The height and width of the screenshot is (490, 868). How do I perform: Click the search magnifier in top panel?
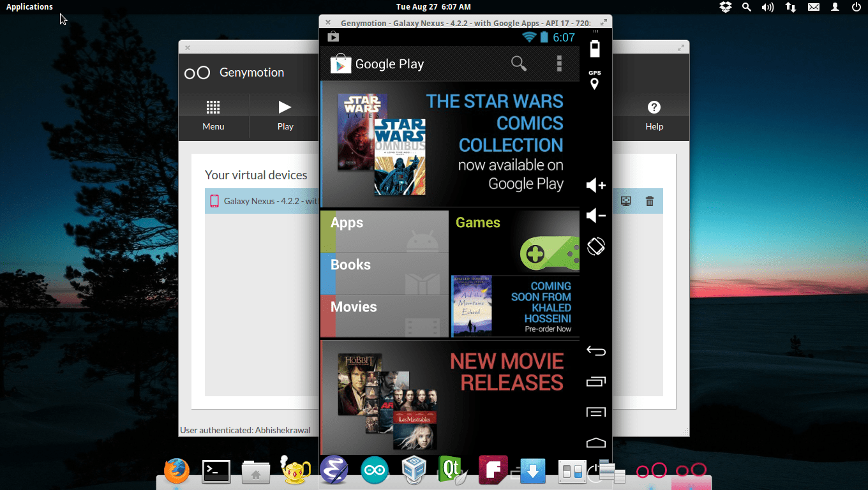[747, 7]
